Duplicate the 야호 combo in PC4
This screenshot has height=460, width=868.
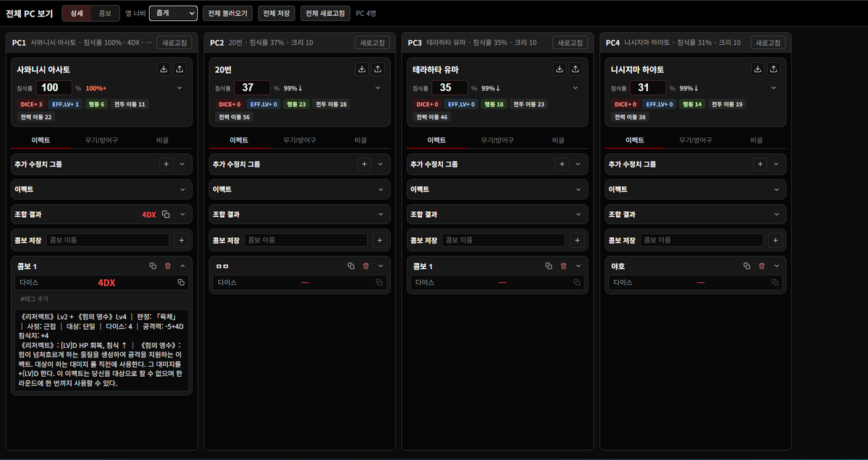747,266
